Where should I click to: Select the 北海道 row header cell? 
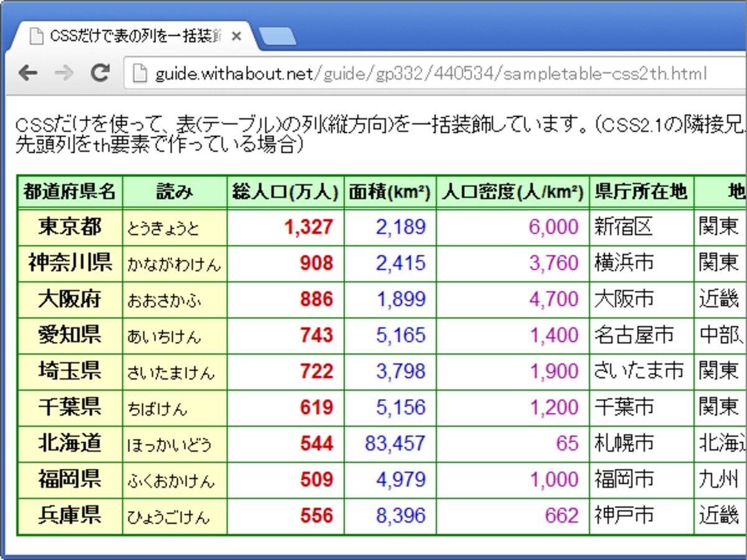(70, 444)
